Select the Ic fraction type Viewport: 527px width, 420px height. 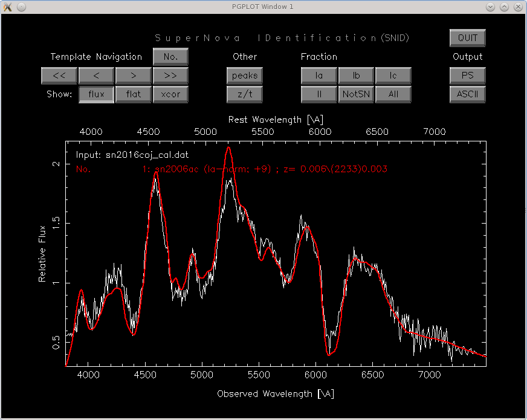(x=393, y=76)
